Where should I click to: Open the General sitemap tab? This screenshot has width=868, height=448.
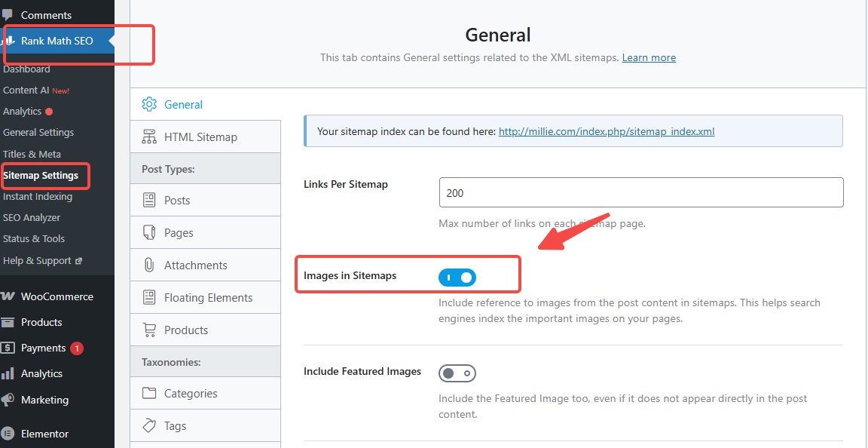(x=183, y=105)
